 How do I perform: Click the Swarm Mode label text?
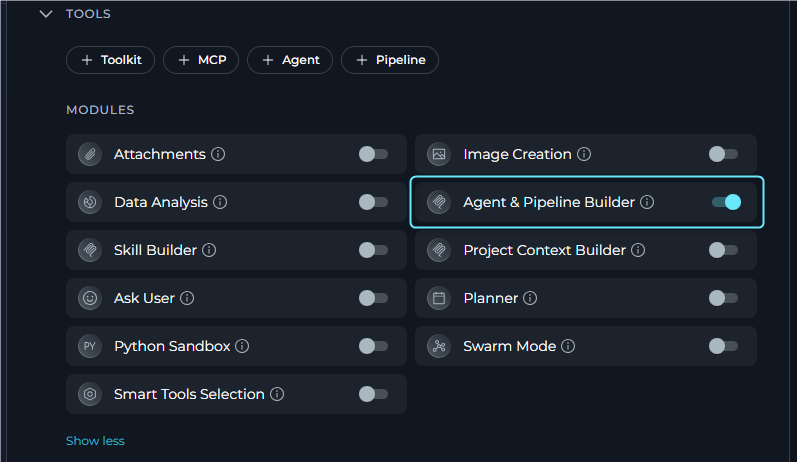click(x=509, y=346)
